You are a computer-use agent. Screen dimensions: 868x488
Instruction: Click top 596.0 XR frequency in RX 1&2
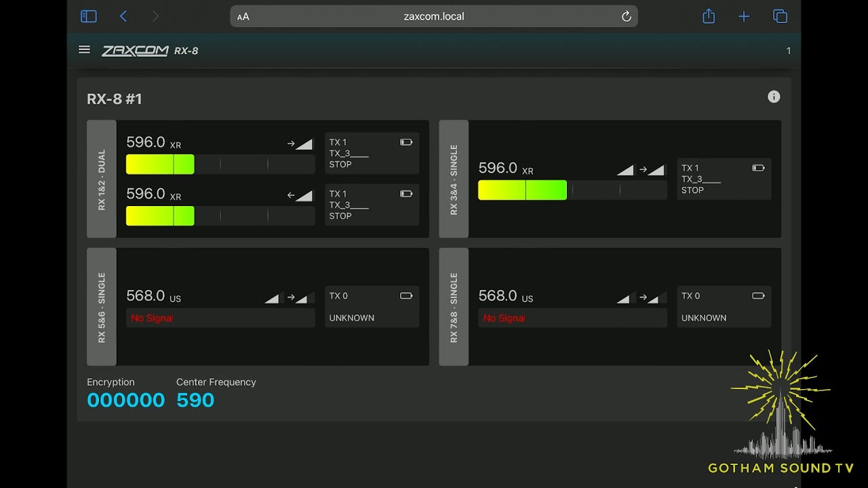[x=154, y=142]
